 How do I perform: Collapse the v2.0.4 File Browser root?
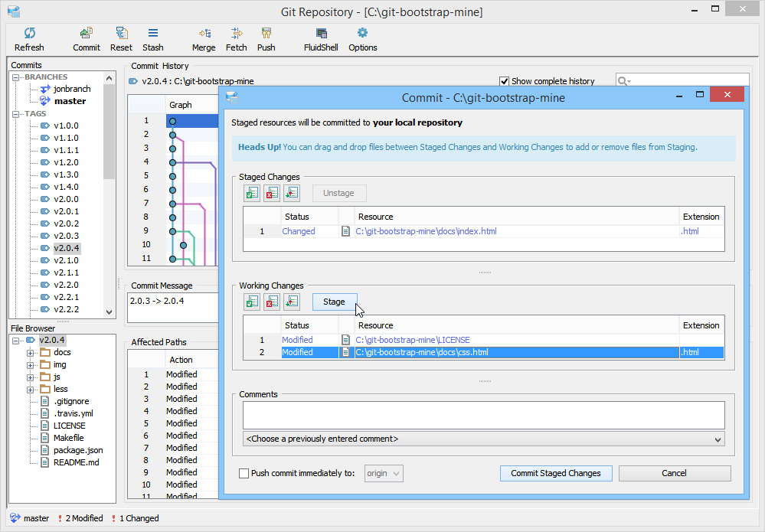(15, 341)
